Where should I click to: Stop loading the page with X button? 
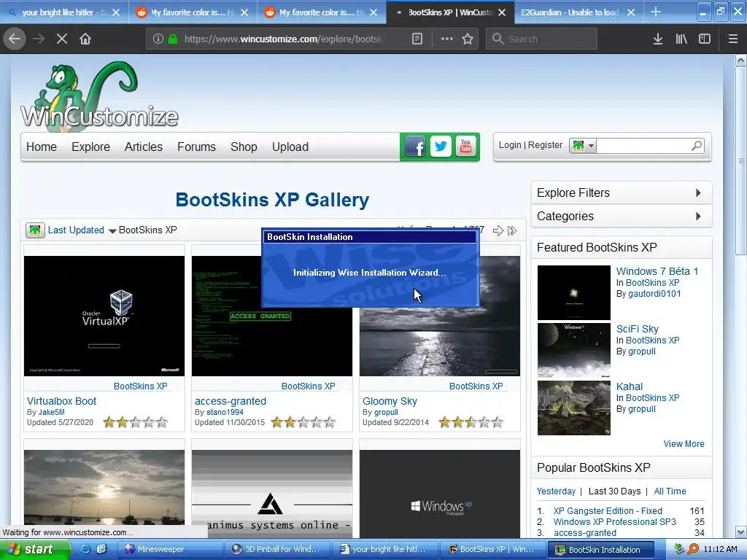(62, 39)
